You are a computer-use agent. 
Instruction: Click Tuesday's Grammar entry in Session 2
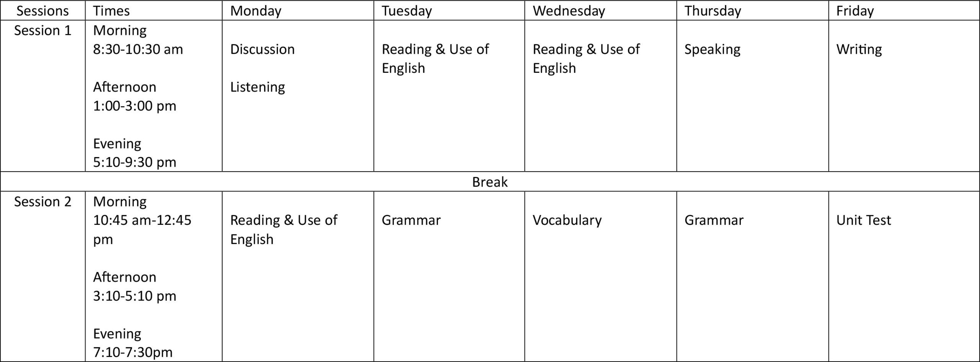tap(411, 220)
